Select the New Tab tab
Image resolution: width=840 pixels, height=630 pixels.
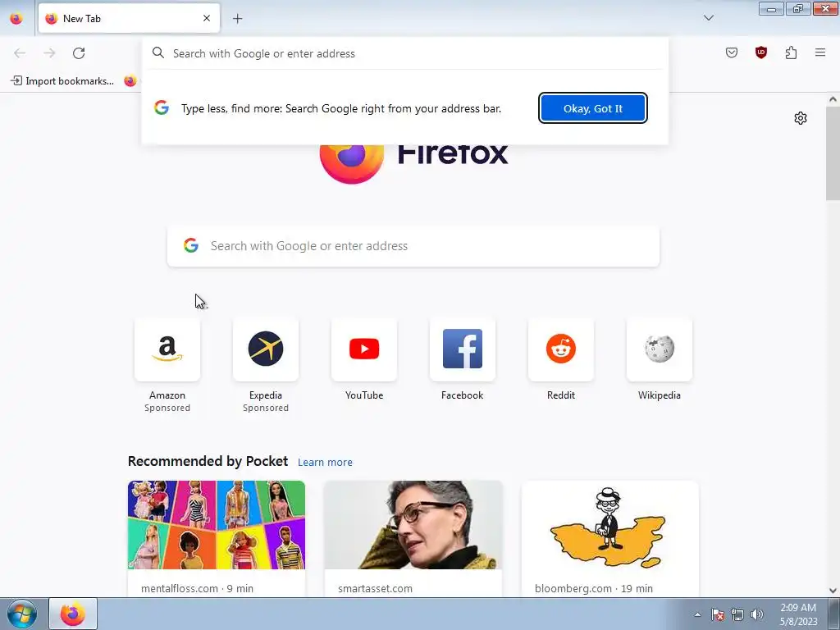click(x=129, y=18)
